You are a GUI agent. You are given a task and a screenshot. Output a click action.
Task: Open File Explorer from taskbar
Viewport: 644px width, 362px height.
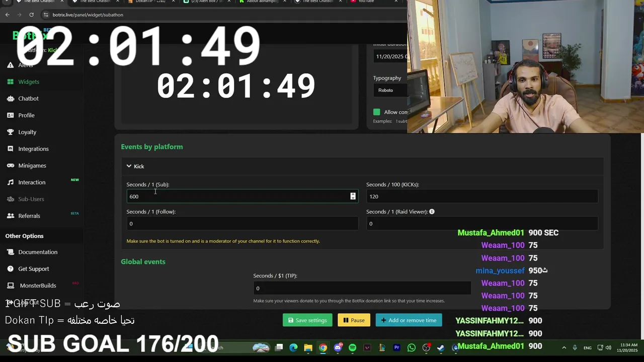[x=308, y=347]
